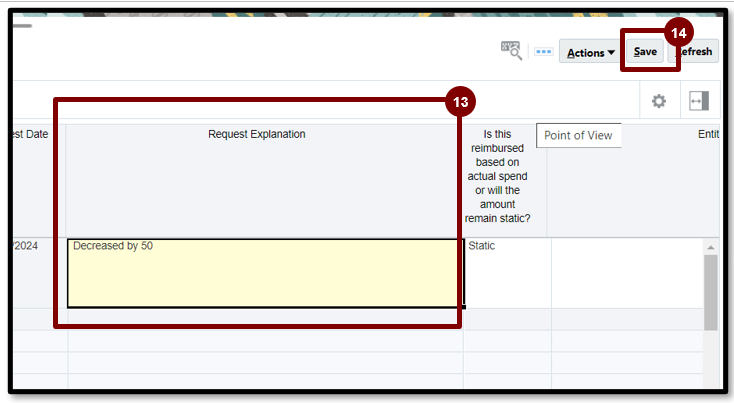Click the blue three-dots more options icon
The image size is (734, 403).
pos(543,51)
